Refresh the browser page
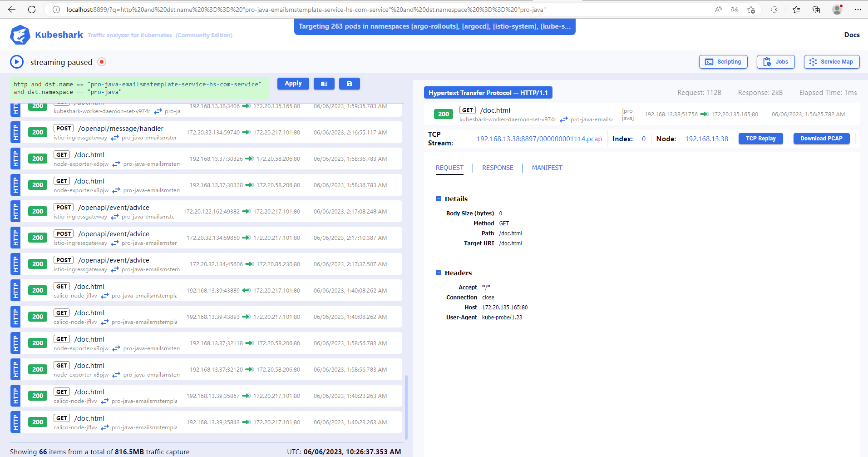This screenshot has height=457, width=868. tap(32, 10)
